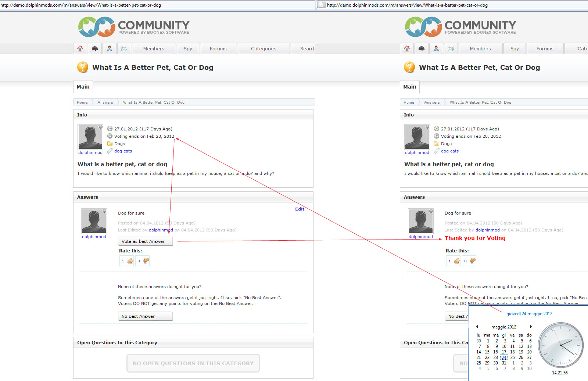The image size is (588, 381).
Task: Open Categories menu in left page navbar
Action: click(x=263, y=48)
